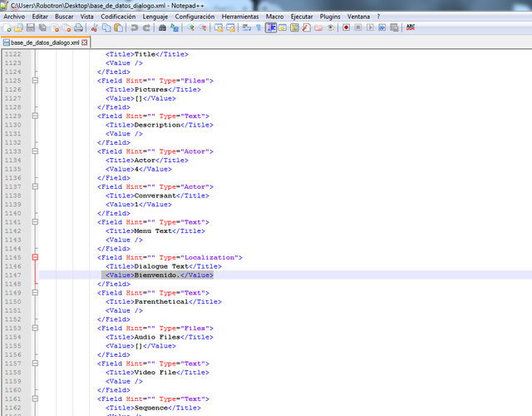The image size is (532, 416).
Task: Cut the selection with the scissors icon
Action: click(x=94, y=27)
